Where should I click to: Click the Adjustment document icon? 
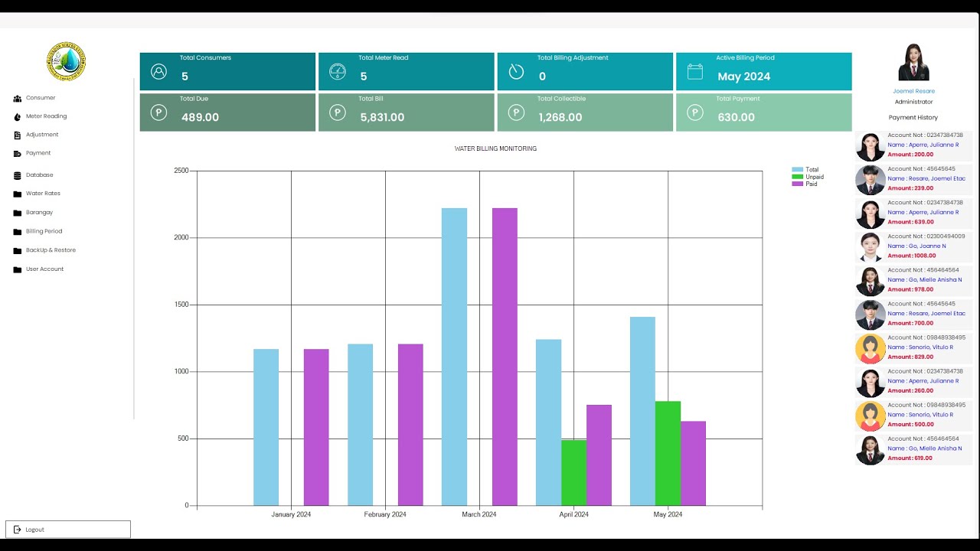coord(18,135)
